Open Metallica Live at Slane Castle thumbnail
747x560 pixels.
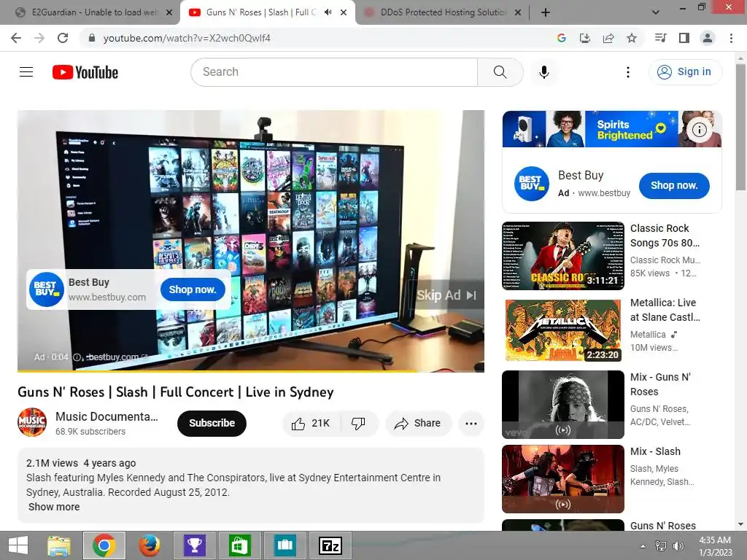pos(562,330)
